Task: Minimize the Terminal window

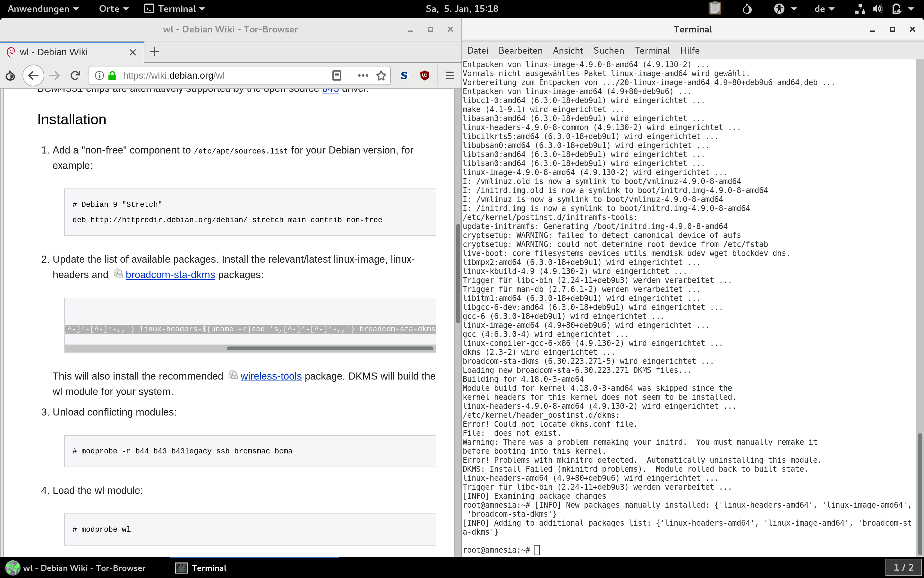Action: pyautogui.click(x=872, y=30)
